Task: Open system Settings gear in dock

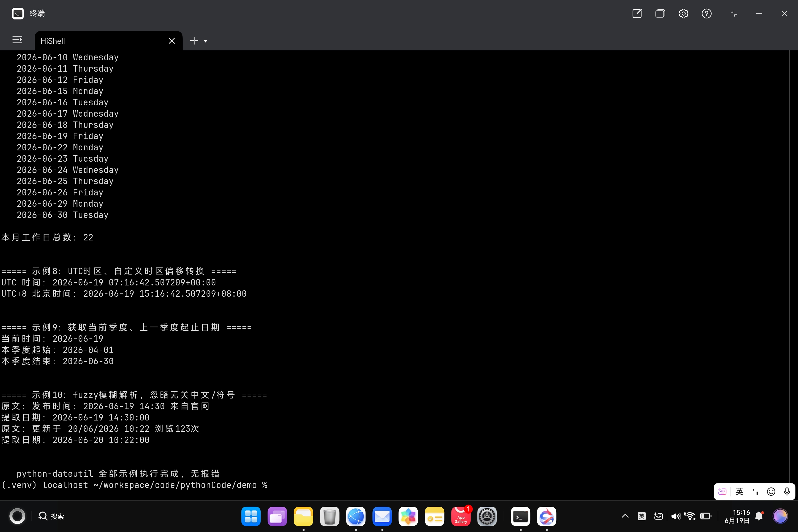Action: point(487,516)
